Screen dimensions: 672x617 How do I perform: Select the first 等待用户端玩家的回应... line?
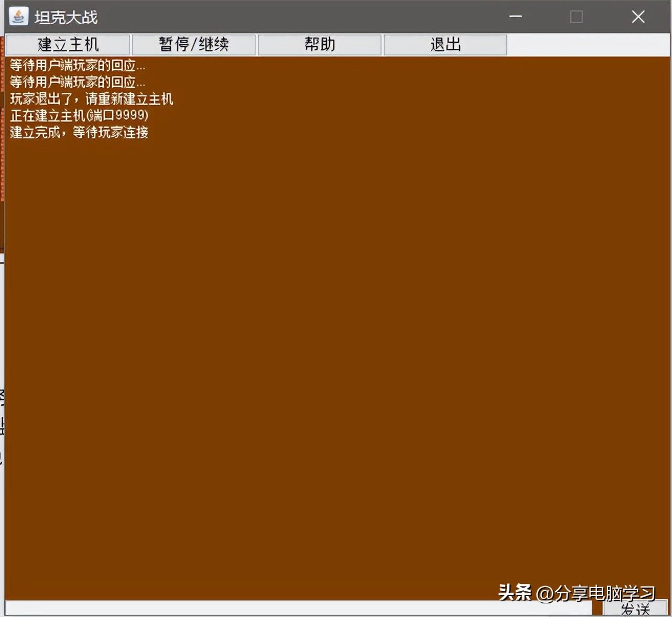tap(78, 65)
